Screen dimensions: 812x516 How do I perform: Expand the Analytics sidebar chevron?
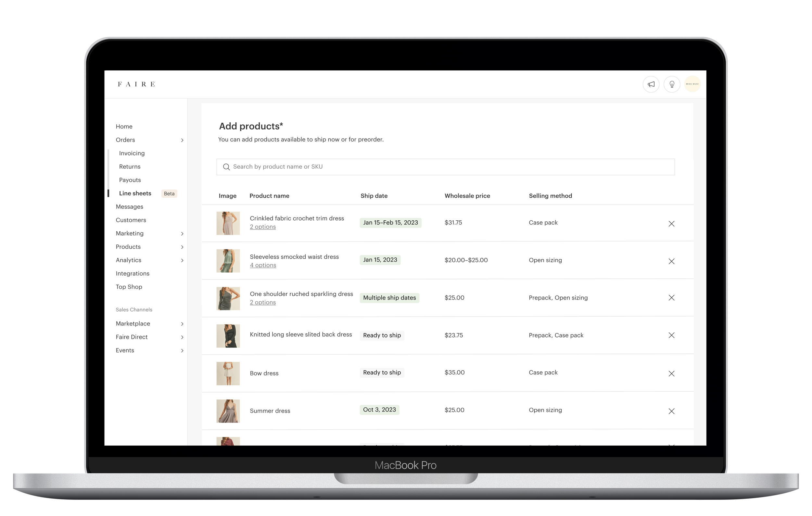tap(182, 261)
